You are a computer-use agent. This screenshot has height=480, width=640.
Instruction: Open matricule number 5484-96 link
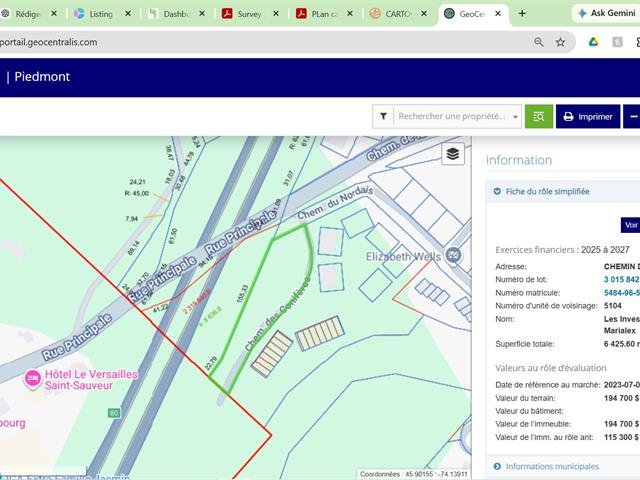[622, 293]
